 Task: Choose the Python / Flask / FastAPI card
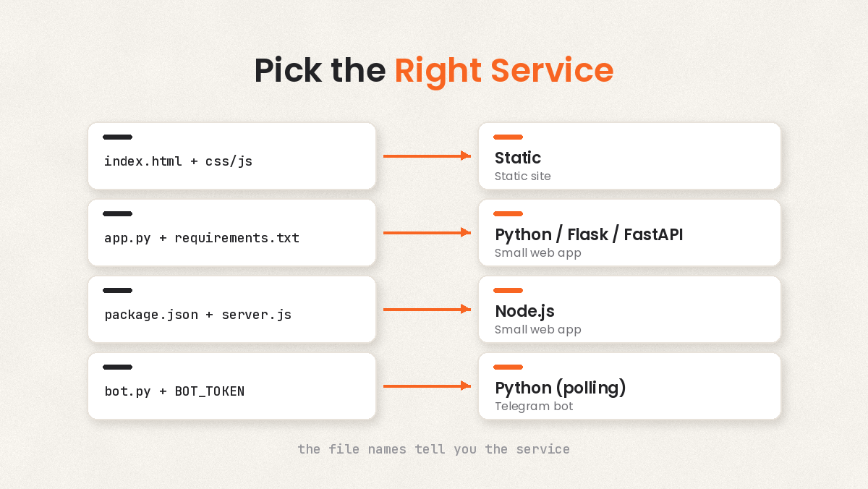coord(629,232)
